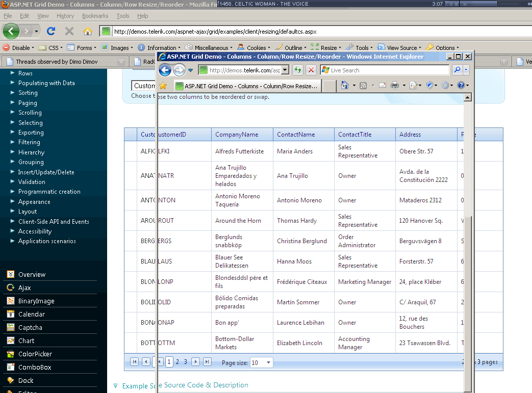Open the File menu in Firefox
This screenshot has width=532, height=393.
coord(8,16)
